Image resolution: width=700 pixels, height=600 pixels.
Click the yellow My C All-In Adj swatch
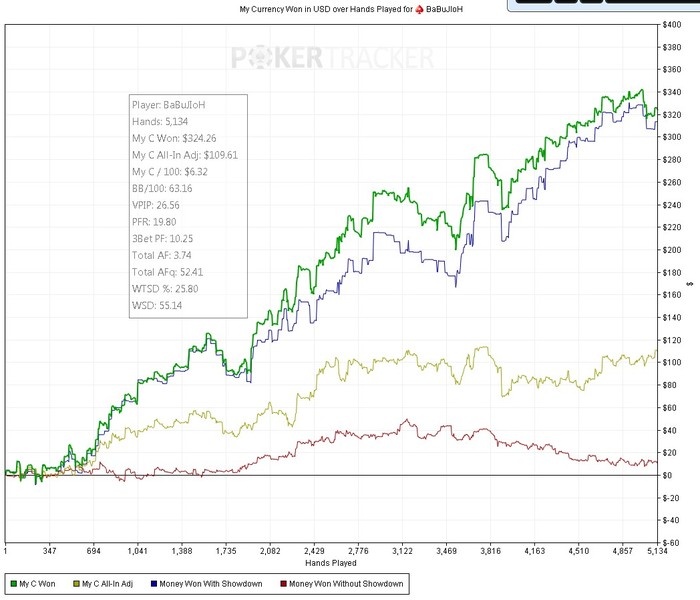[76, 583]
